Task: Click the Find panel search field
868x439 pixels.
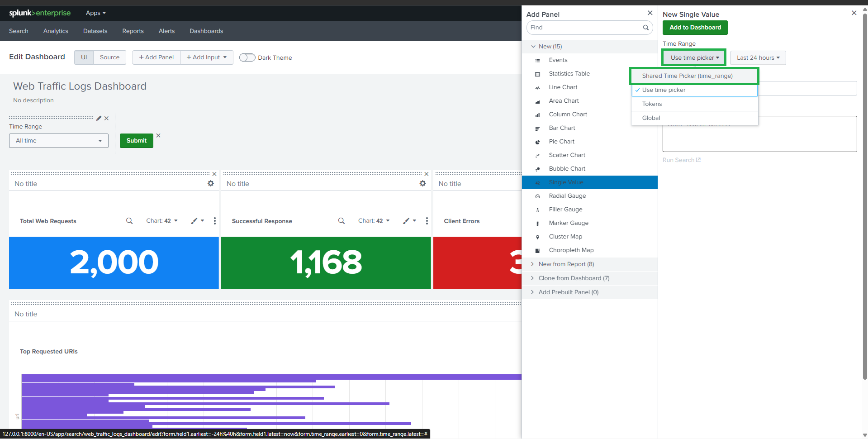Action: point(590,28)
